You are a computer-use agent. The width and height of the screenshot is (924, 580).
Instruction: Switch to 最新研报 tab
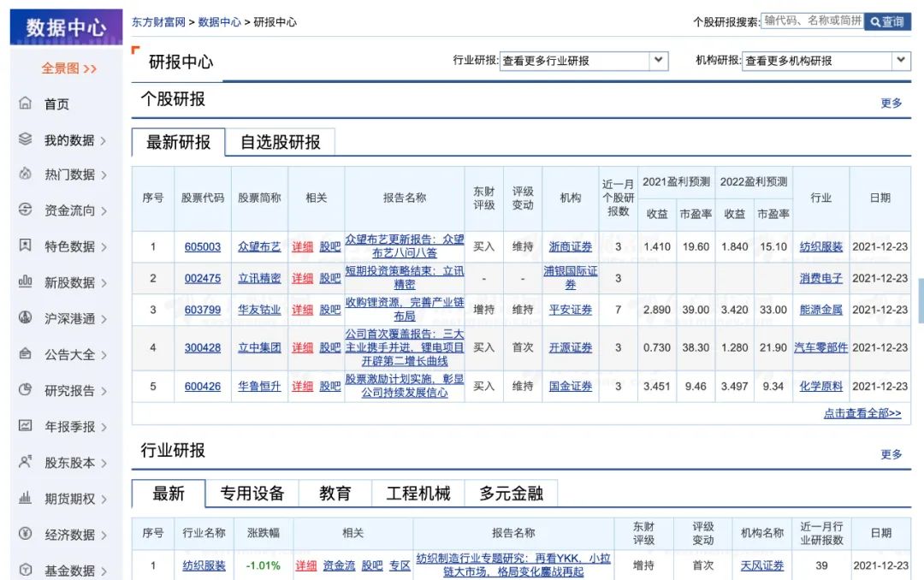(x=178, y=142)
